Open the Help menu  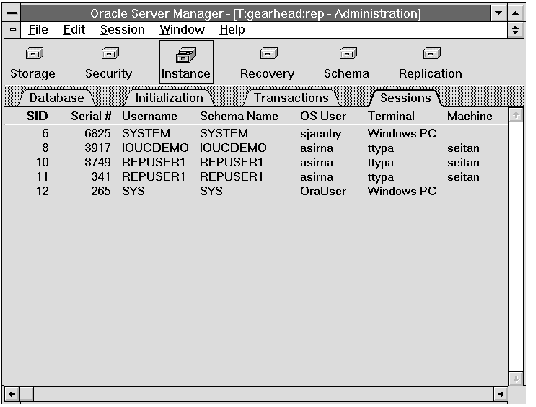tap(232, 30)
